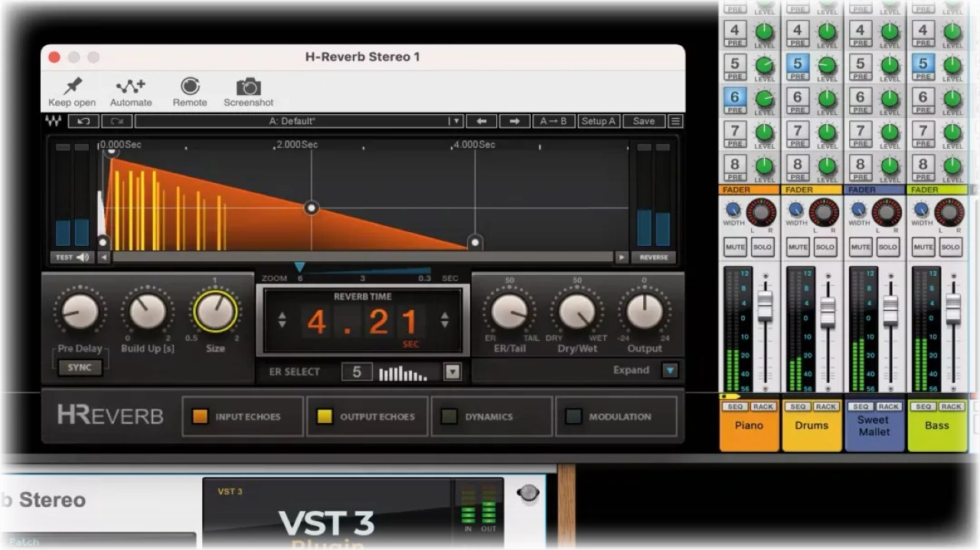Select the Sweet Mallet channel label
Viewport: 980px width, 550px height.
[x=874, y=426]
